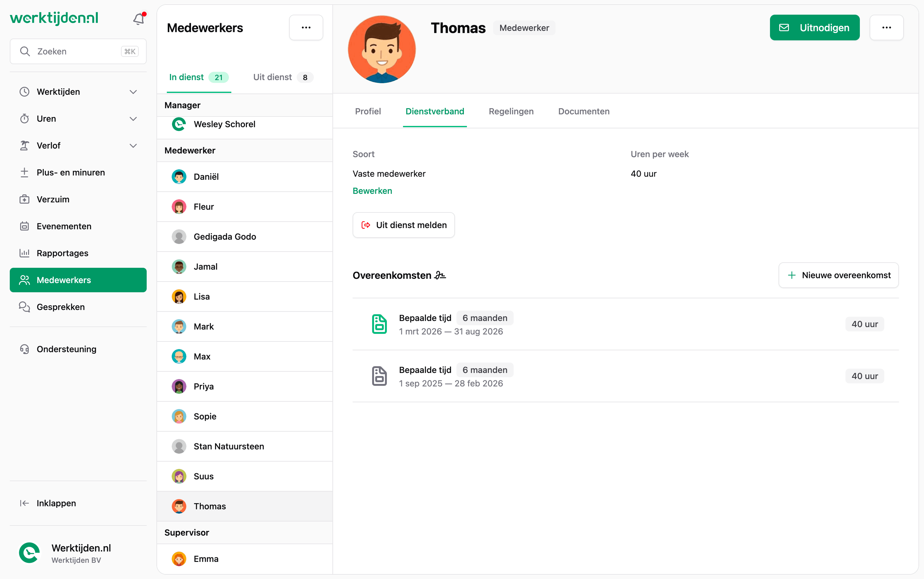The width and height of the screenshot is (924, 579).
Task: Expand the Verlof menu chevron
Action: [133, 146]
